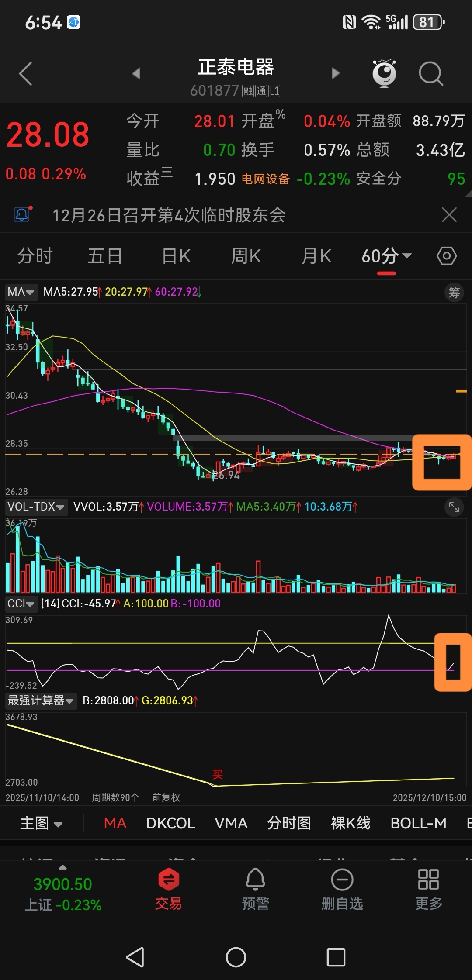Select the 月K tab
This screenshot has width=472, height=980.
(316, 256)
